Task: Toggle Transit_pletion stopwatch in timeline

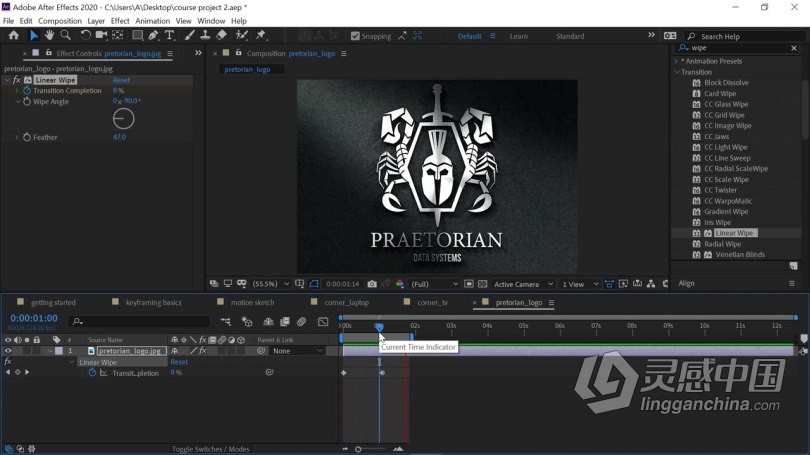Action: [92, 373]
